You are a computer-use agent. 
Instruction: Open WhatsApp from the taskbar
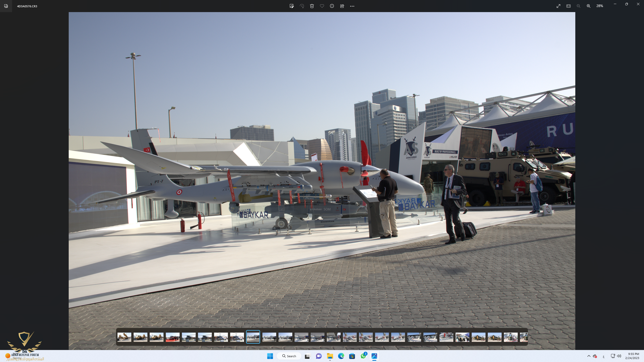click(363, 356)
